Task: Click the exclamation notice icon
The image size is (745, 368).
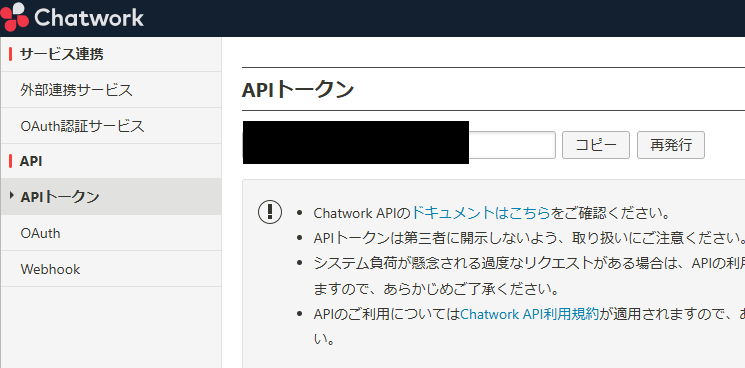Action: [x=270, y=211]
